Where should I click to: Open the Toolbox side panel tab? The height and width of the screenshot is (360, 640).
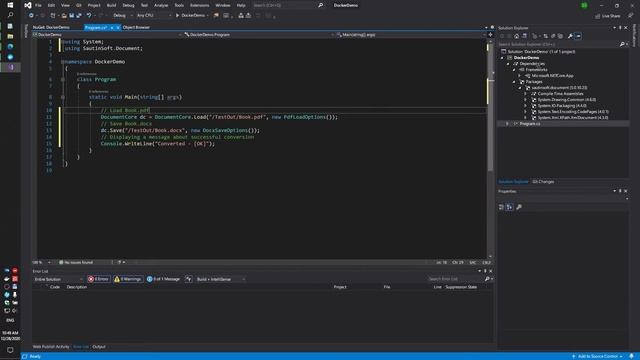[x=26, y=31]
